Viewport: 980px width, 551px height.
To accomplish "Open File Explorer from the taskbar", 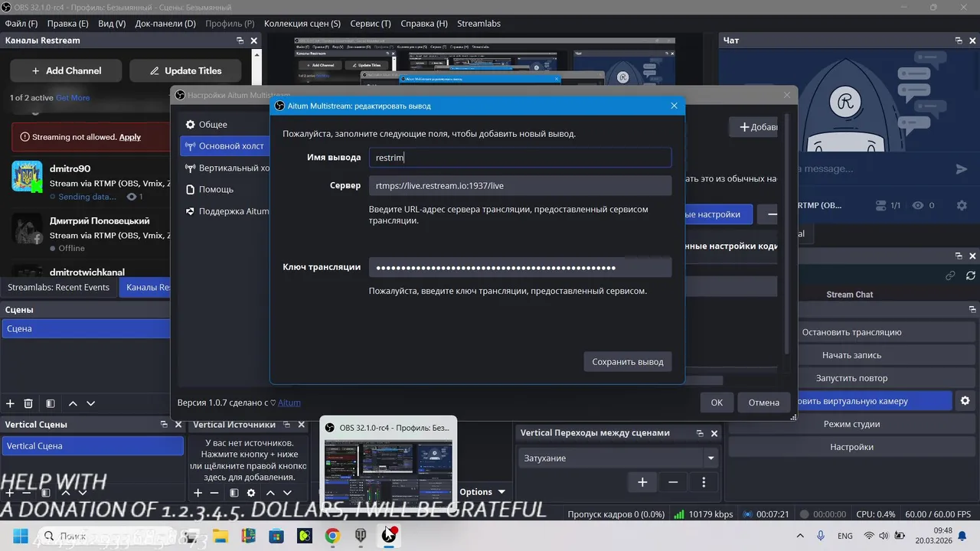I will coord(220,536).
